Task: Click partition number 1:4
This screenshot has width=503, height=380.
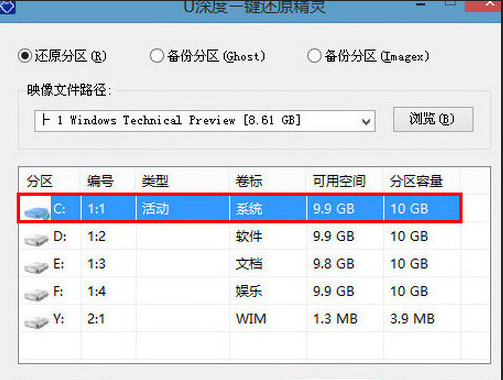Action: (x=96, y=292)
